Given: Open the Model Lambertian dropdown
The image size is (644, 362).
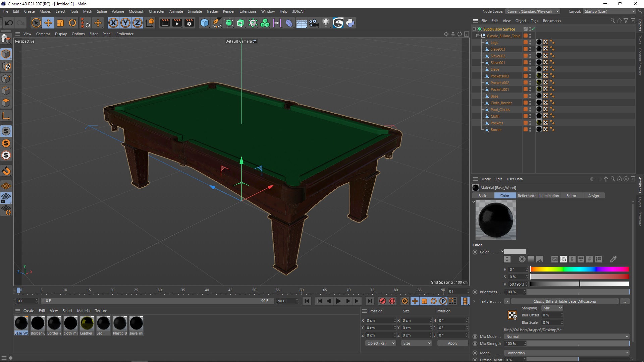Looking at the screenshot, I should (567, 353).
